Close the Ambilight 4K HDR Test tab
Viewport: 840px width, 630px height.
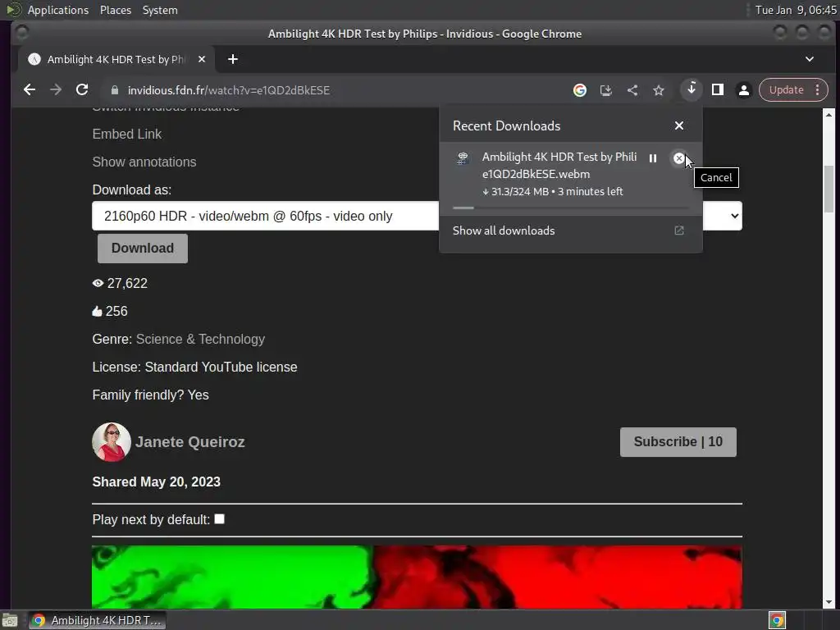coord(202,59)
